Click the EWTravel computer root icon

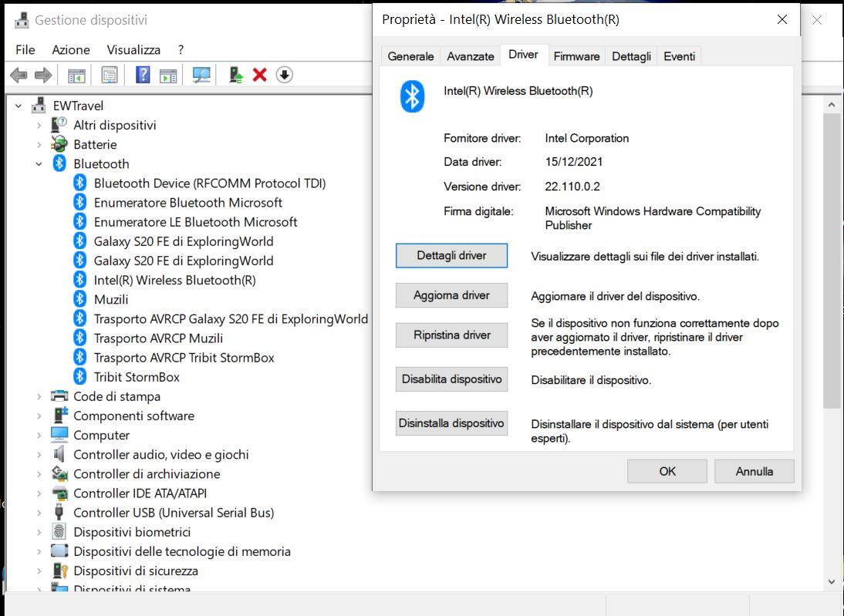point(39,105)
